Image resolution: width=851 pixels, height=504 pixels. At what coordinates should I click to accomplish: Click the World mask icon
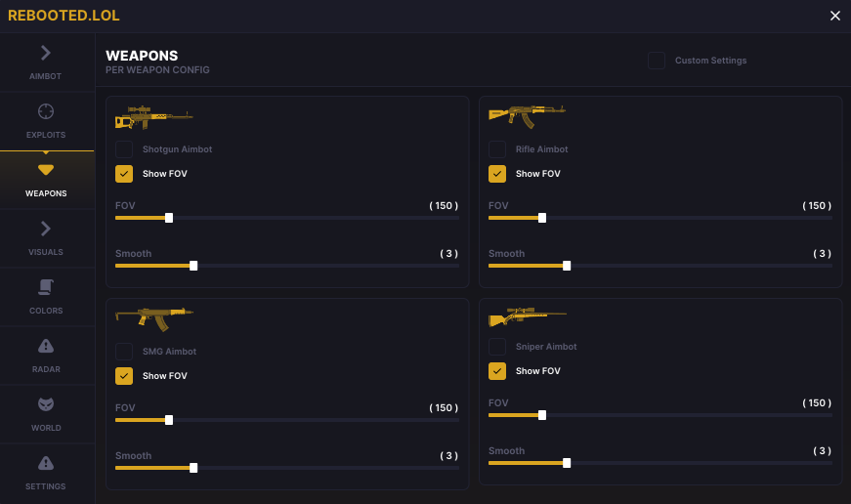click(x=46, y=404)
